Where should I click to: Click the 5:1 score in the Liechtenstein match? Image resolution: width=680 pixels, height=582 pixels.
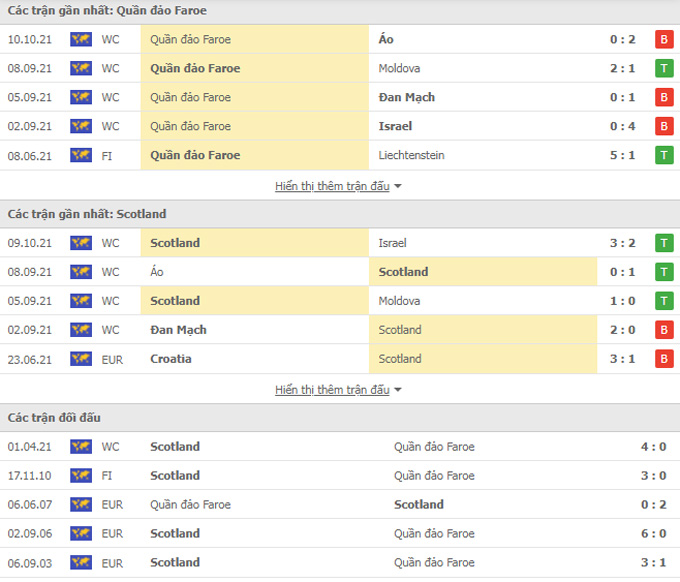[625, 156]
